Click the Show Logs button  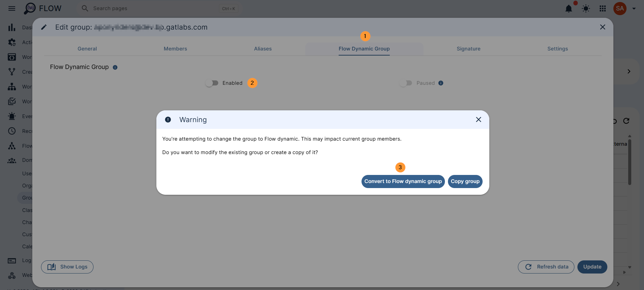67,267
